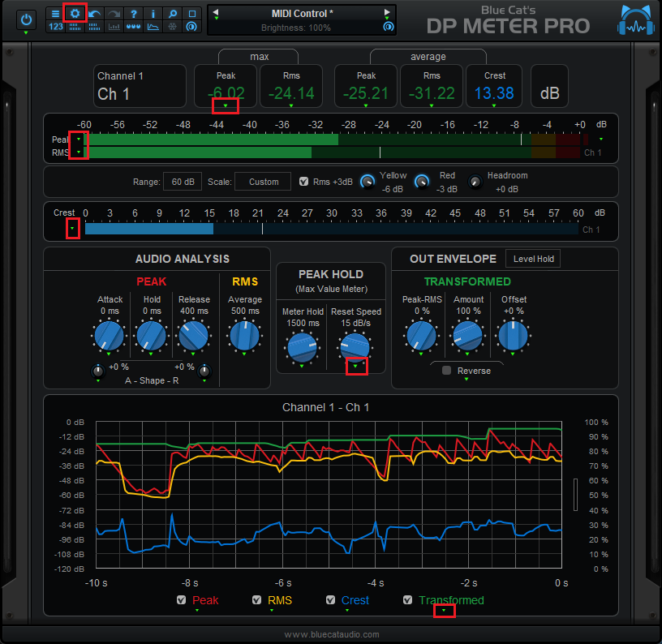Click the info 'i' icon
This screenshot has height=644, width=662.
(x=153, y=14)
